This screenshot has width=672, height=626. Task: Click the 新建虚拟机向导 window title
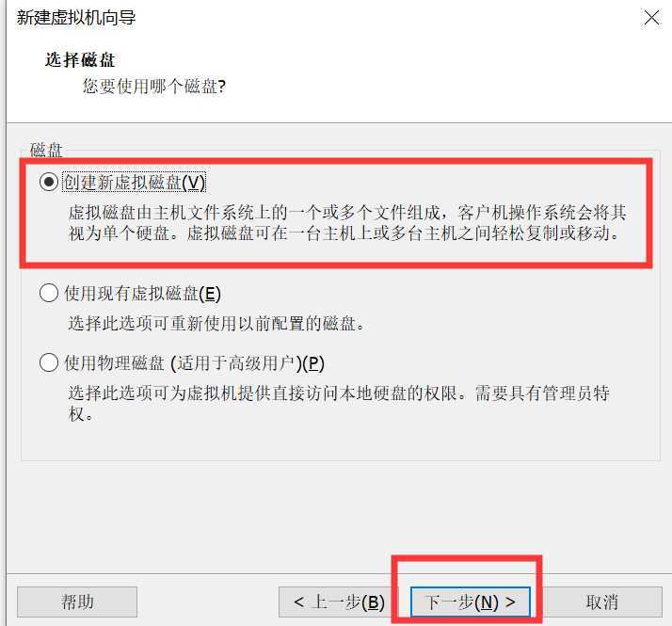[76, 18]
